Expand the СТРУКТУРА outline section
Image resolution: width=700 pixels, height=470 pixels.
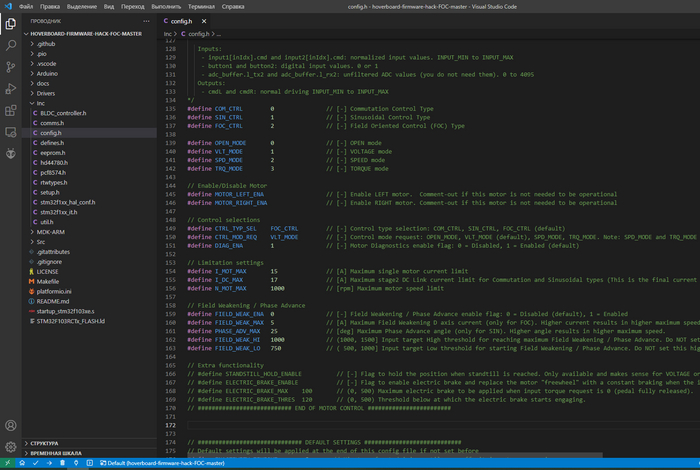[45, 442]
